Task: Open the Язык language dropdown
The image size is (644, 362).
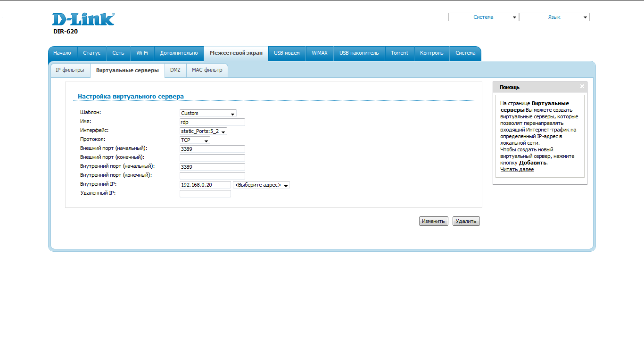Action: (x=554, y=17)
